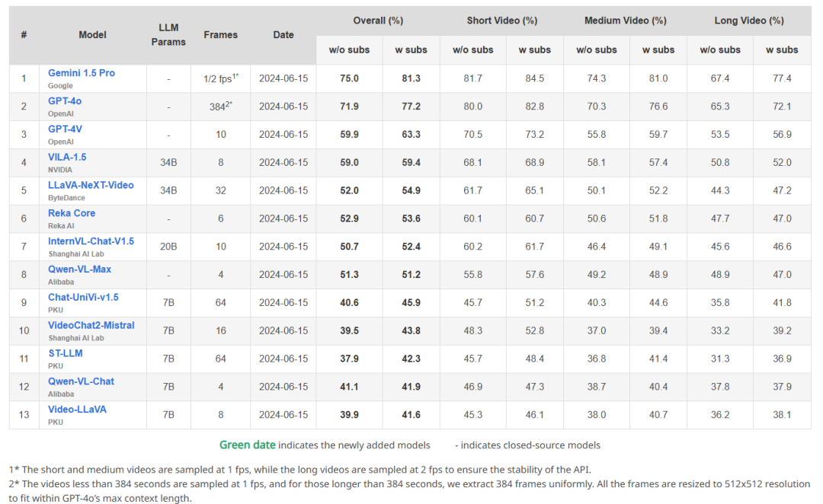Open the VideoChat2-Mistral model link
Screen dimensions: 823x504
coord(91,325)
